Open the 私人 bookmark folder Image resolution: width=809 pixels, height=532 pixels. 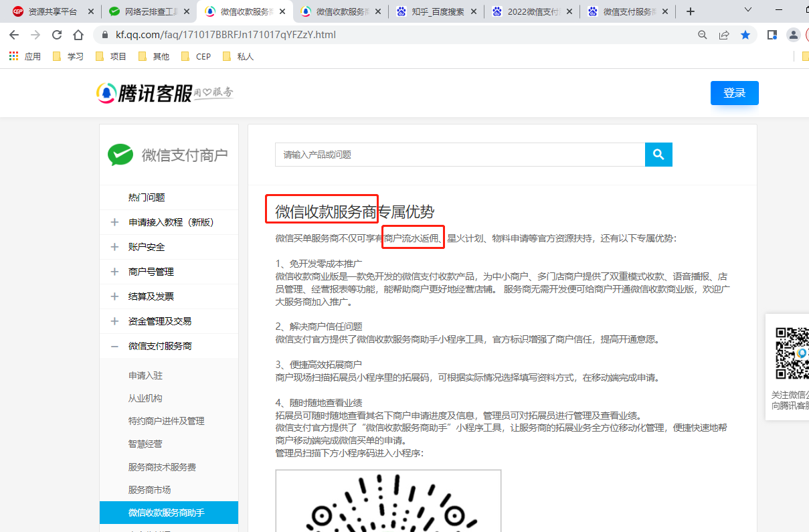238,56
